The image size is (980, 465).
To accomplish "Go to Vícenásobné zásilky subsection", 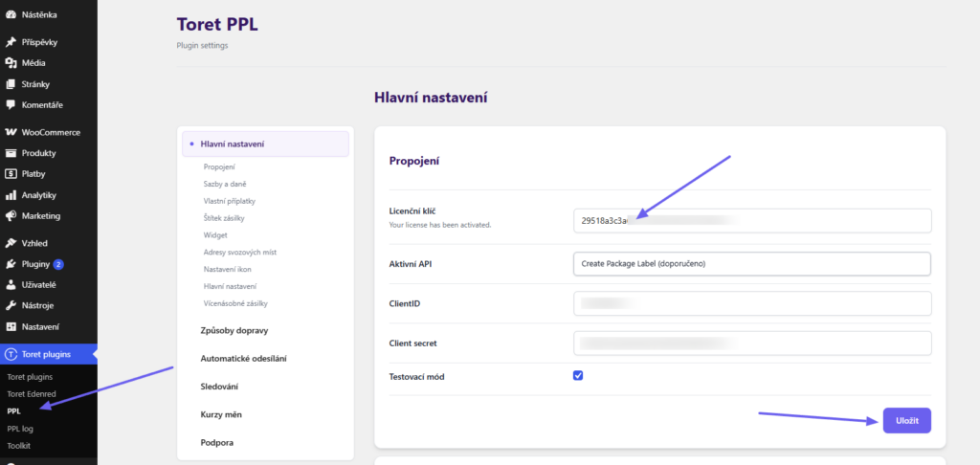I will coord(235,303).
